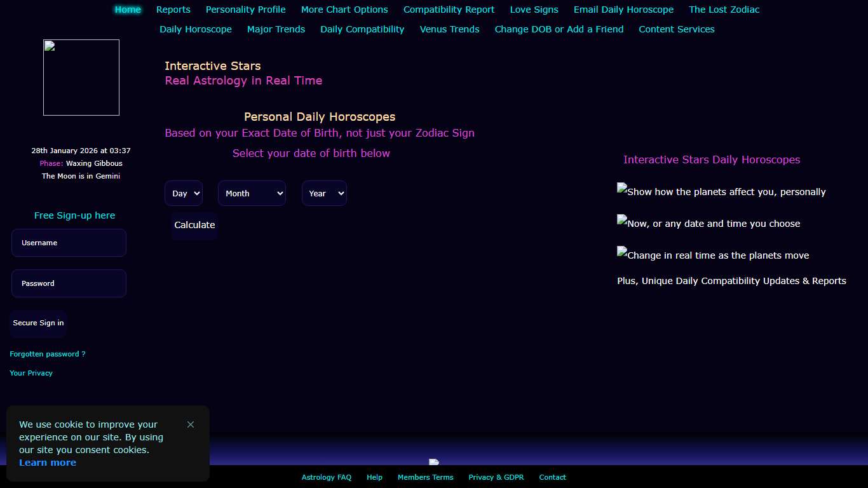Select the Year dropdown
This screenshot has height=488, width=868.
[x=324, y=193]
